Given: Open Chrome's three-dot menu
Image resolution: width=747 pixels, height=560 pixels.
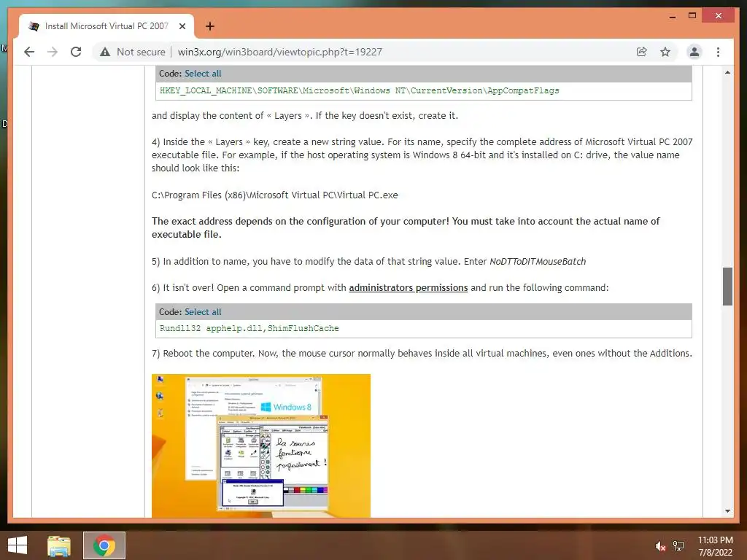Looking at the screenshot, I should coord(718,52).
